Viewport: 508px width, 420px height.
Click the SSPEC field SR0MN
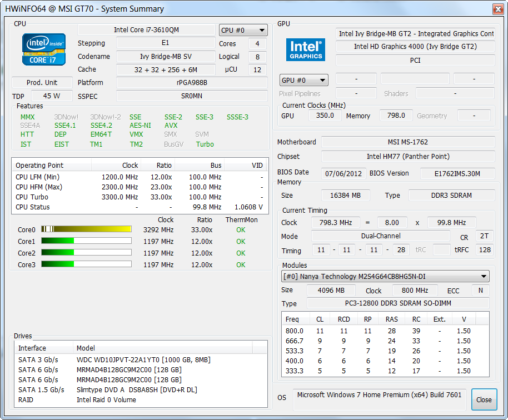192,96
